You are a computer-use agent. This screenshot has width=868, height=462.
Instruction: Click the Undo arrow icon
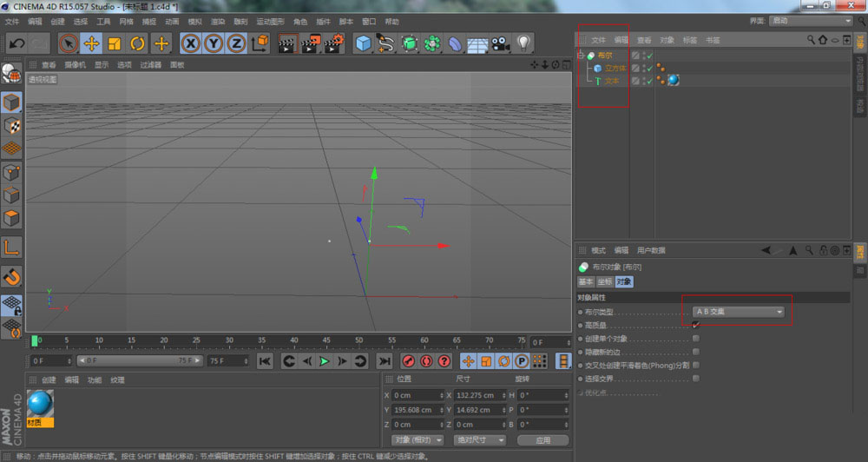pos(16,43)
